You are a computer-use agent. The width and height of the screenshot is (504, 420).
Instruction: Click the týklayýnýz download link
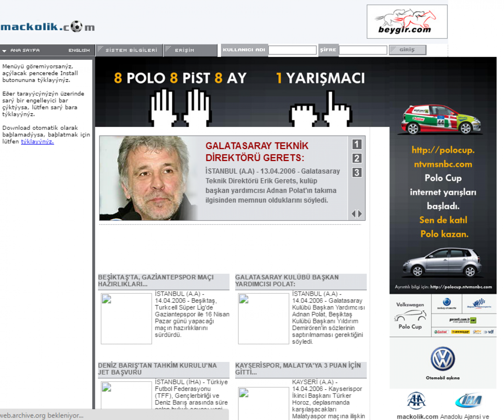(37, 141)
